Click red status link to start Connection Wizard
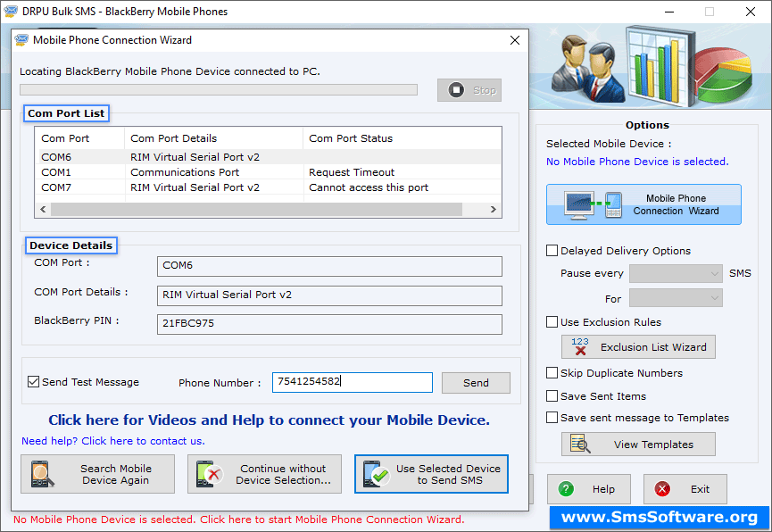Screen dimensions: 772x532 [x=239, y=520]
